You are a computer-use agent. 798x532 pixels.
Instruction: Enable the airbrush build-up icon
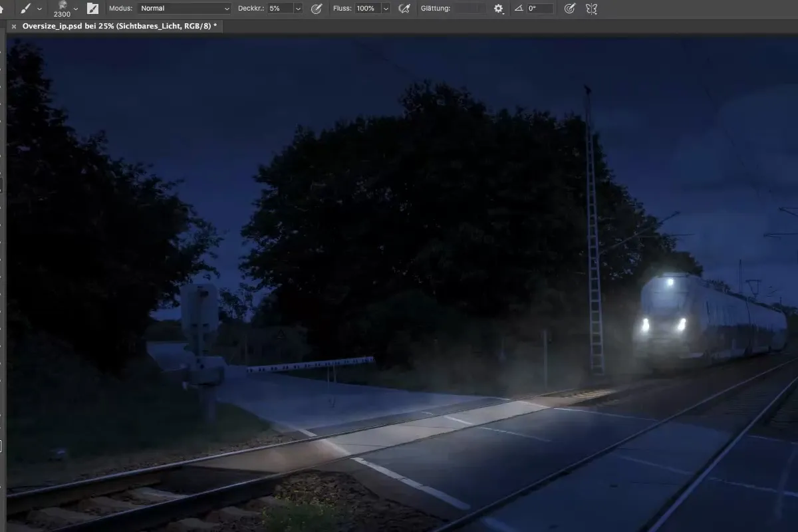coord(404,9)
